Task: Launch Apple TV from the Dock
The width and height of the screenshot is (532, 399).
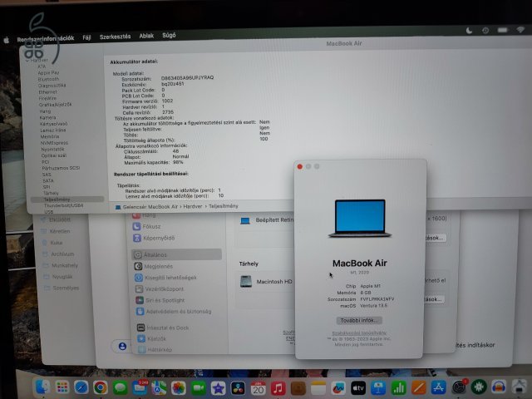Action: click(358, 388)
